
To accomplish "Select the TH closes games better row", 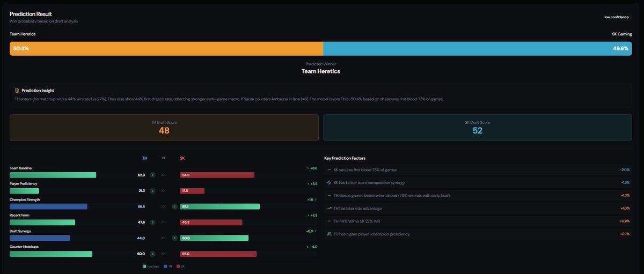I will click(478, 196).
